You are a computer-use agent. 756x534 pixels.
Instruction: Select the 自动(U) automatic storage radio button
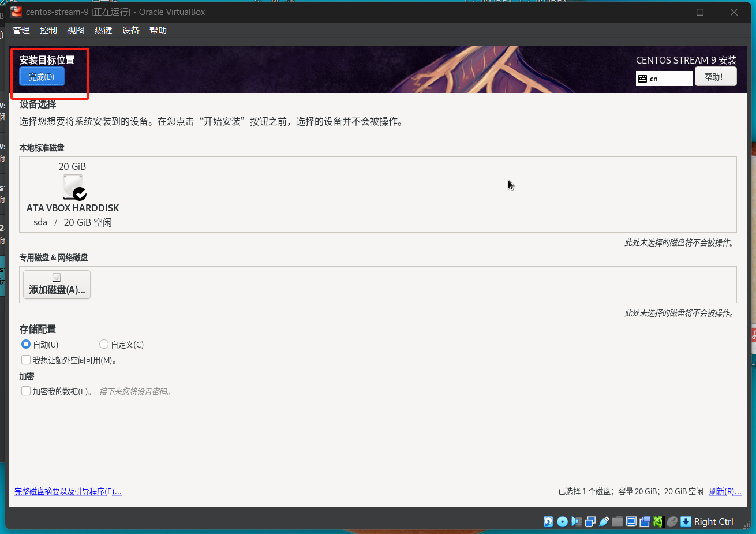26,344
